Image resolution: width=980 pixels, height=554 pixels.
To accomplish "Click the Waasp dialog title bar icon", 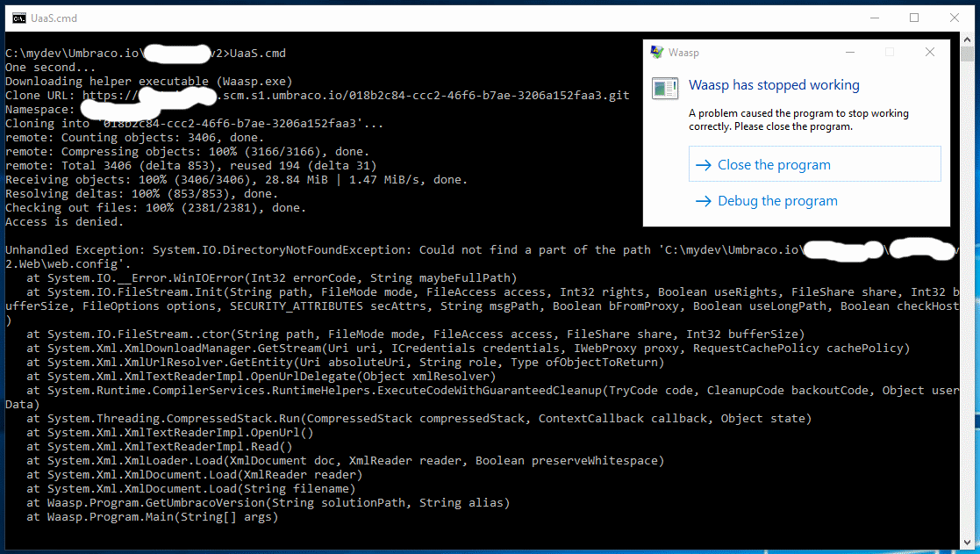I will point(657,53).
